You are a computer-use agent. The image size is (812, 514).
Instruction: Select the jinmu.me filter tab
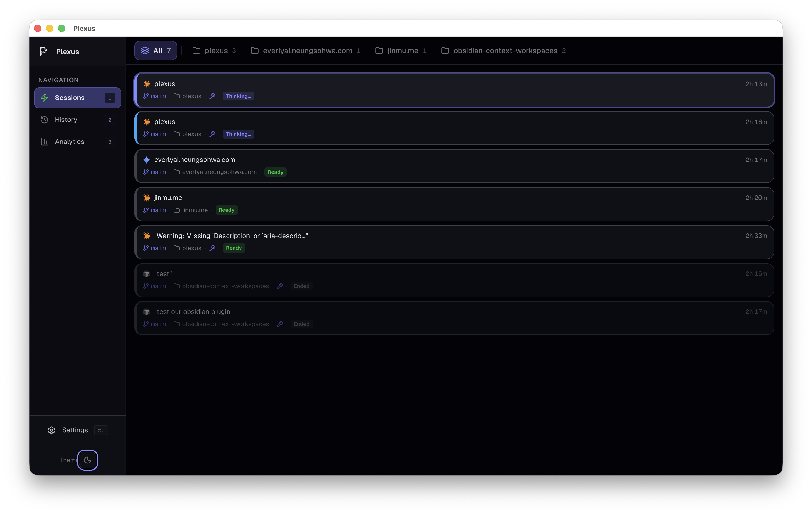pos(400,50)
